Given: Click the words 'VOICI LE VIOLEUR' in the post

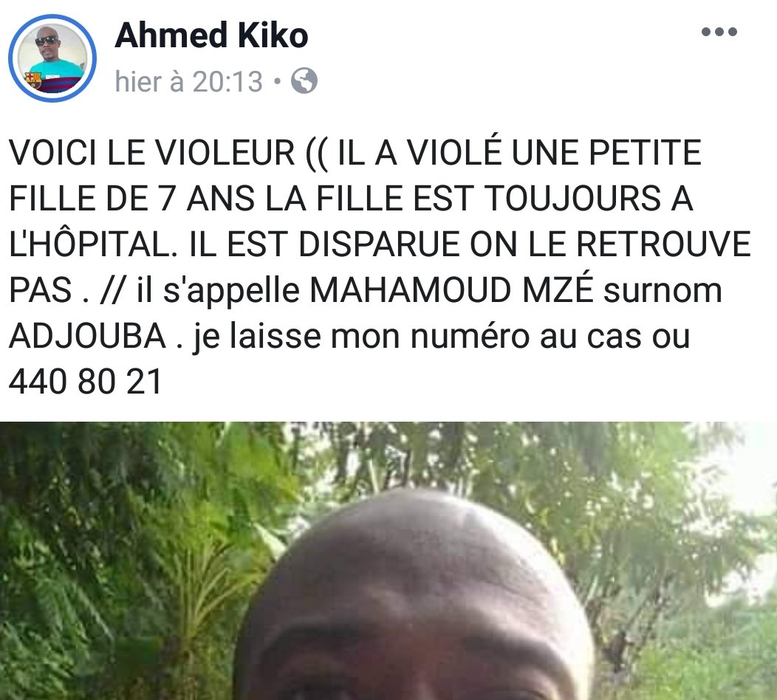Looking at the screenshot, I should click(x=152, y=152).
